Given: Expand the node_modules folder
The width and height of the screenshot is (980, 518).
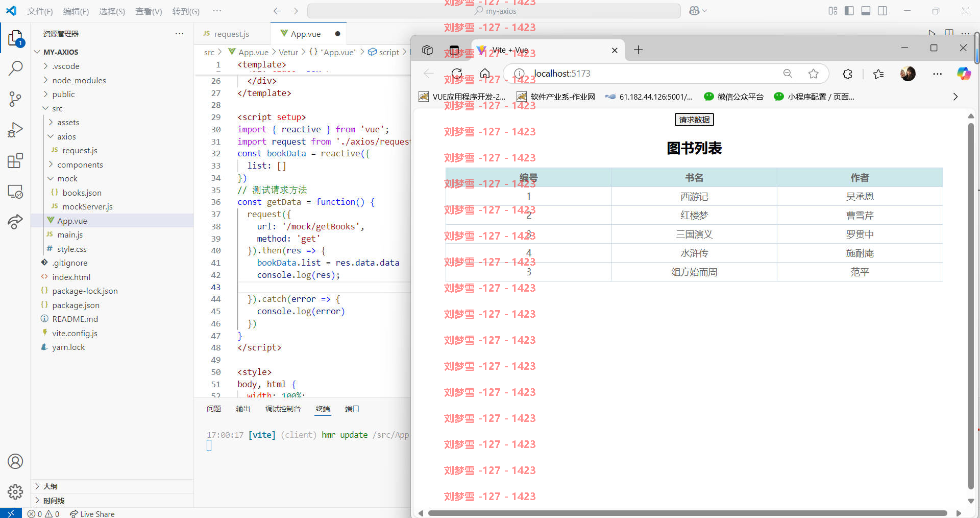Looking at the screenshot, I should [x=46, y=80].
